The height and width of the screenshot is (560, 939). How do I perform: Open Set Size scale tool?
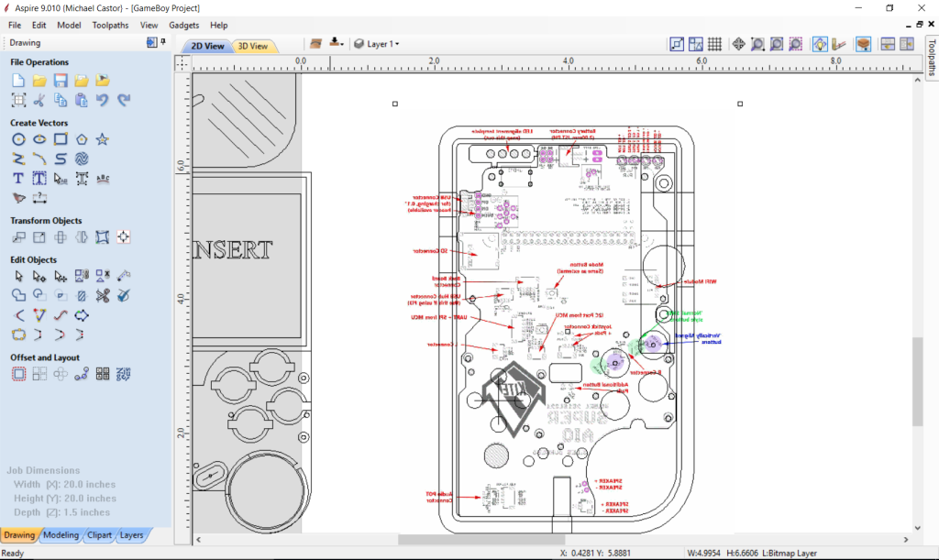click(x=39, y=236)
